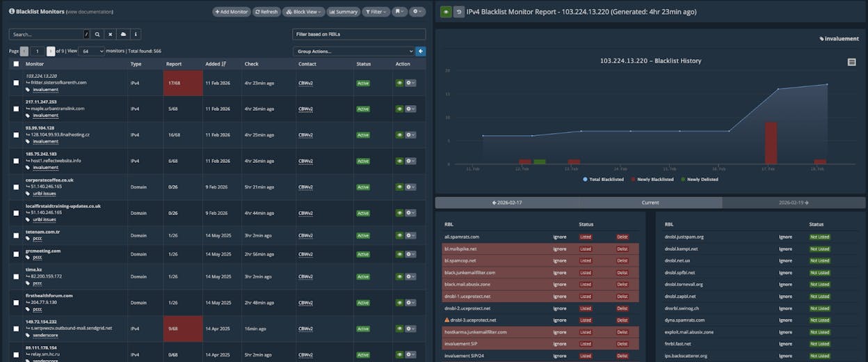The width and height of the screenshot is (868, 362).
Task: View report for 217.11.247.253 via eye icon
Action: 399,109
